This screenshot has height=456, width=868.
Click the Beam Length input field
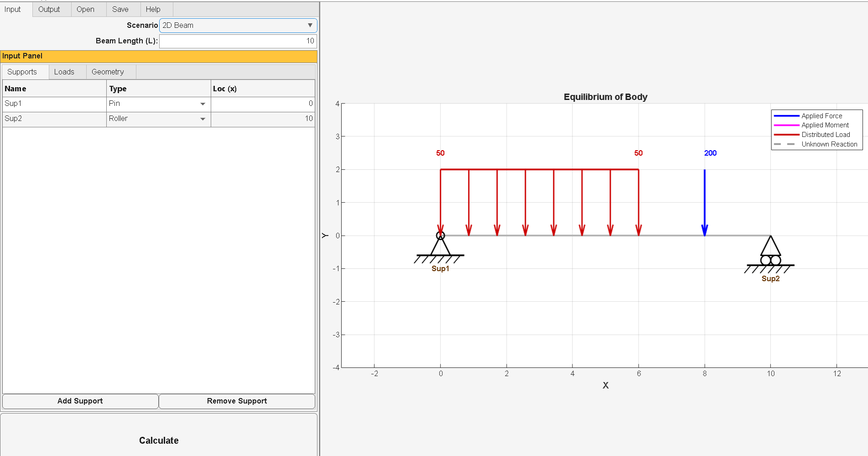[238, 41]
